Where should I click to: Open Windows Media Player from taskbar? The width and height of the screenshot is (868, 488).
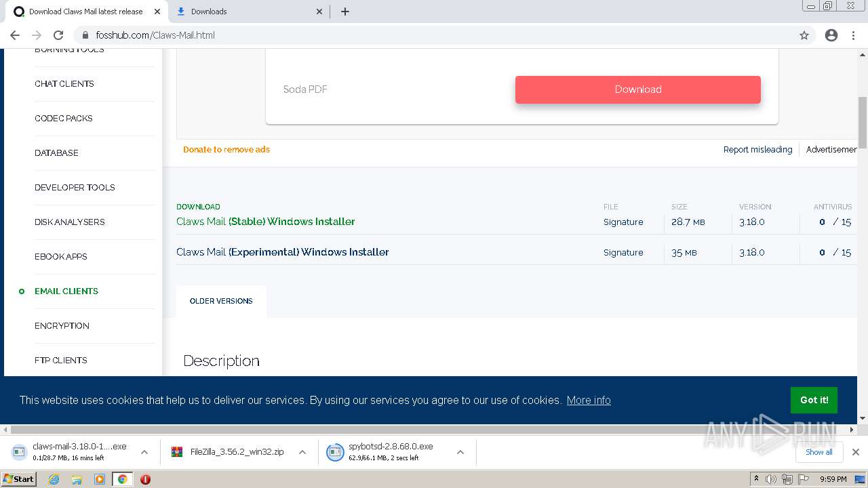coord(99,479)
